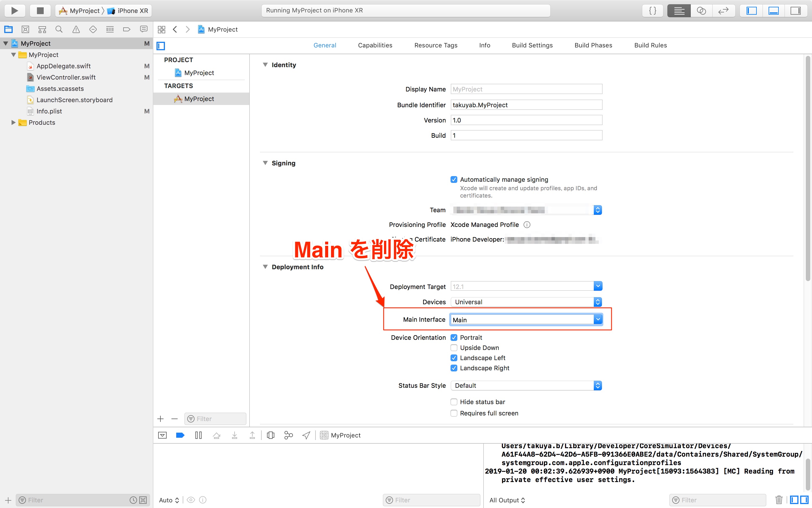The height and width of the screenshot is (508, 812).
Task: Remove selected target with minus
Action: point(175,419)
